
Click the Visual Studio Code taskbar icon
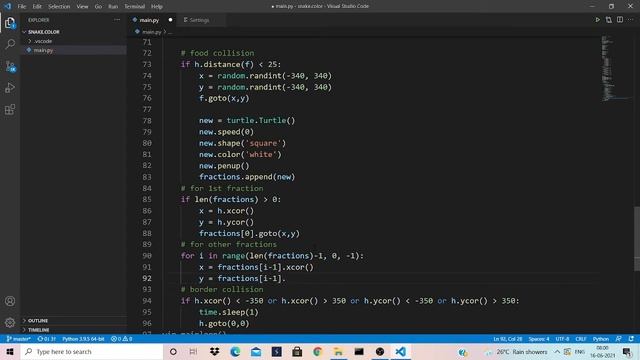[x=400, y=351]
